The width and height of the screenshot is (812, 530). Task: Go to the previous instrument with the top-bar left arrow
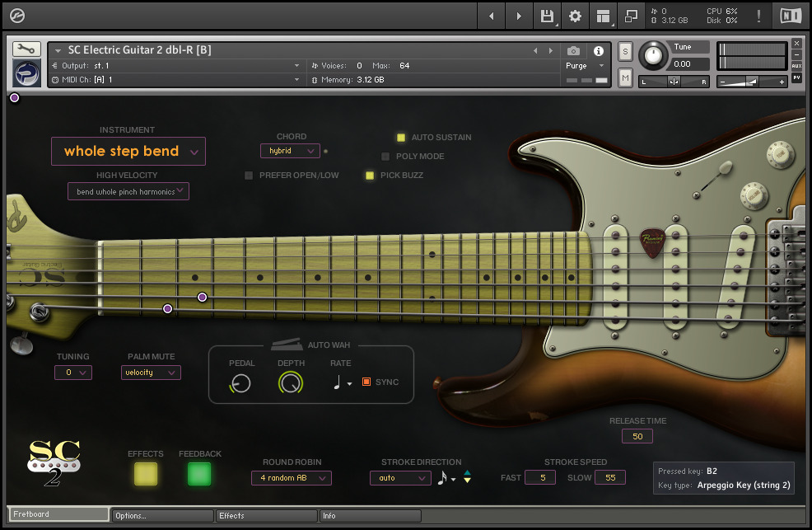[492, 16]
